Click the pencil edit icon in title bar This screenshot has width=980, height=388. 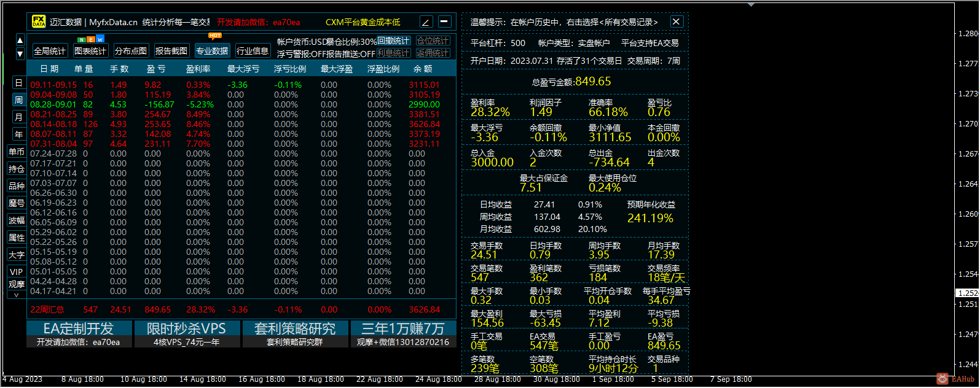426,22
